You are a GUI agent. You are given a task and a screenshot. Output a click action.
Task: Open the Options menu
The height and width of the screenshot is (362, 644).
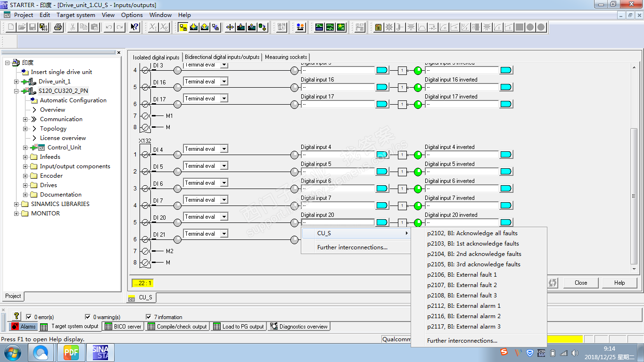(132, 15)
